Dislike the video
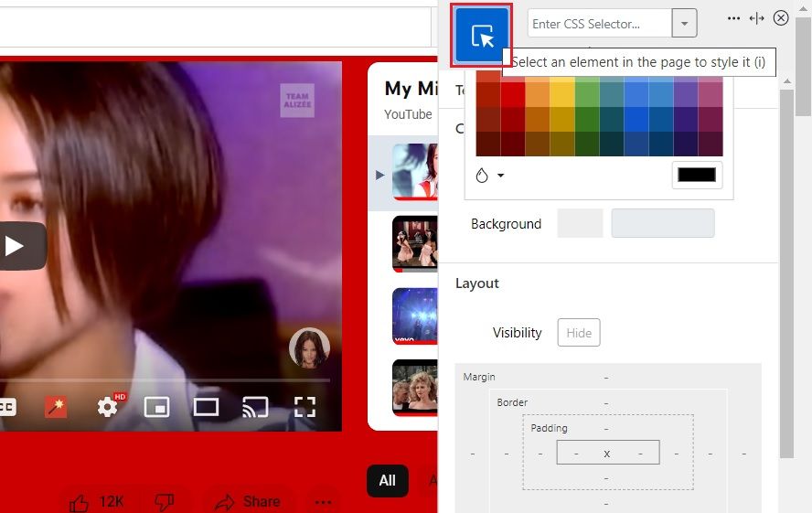This screenshot has width=812, height=513. click(x=165, y=502)
